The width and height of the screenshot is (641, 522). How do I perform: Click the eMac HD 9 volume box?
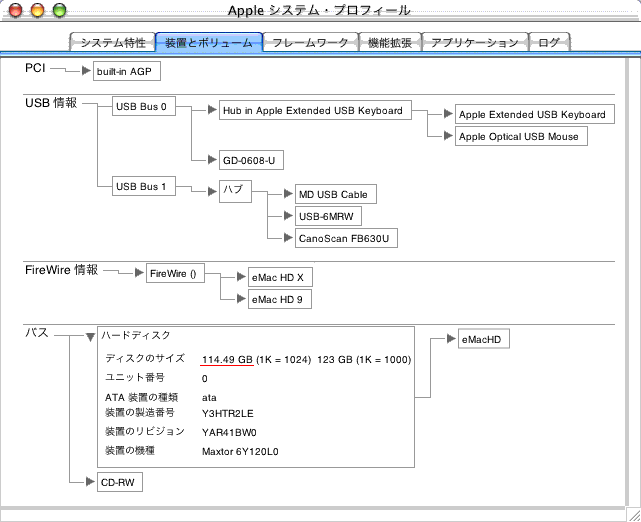(280, 299)
